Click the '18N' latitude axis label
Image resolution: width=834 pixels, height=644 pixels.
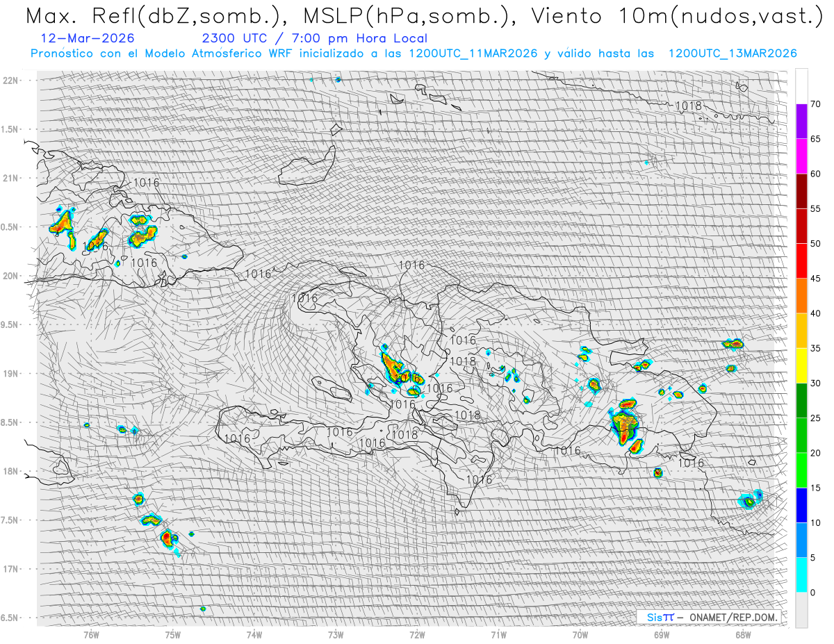tap(11, 471)
